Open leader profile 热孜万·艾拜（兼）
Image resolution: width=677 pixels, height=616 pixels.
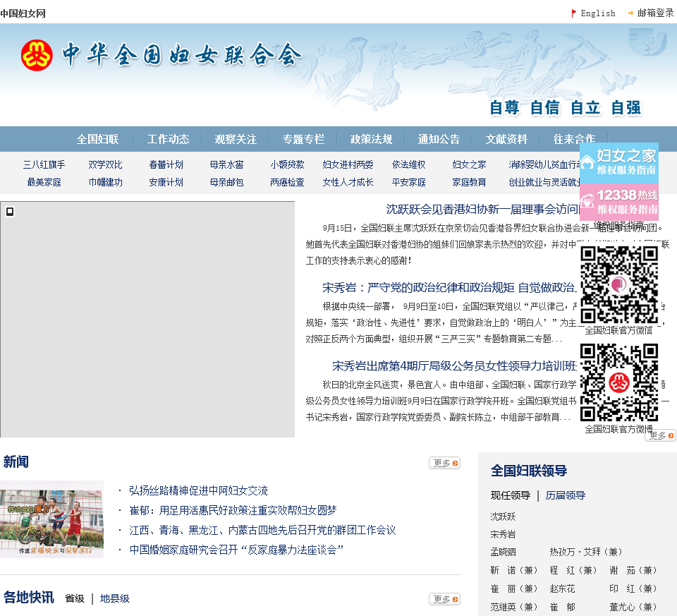pos(586,552)
